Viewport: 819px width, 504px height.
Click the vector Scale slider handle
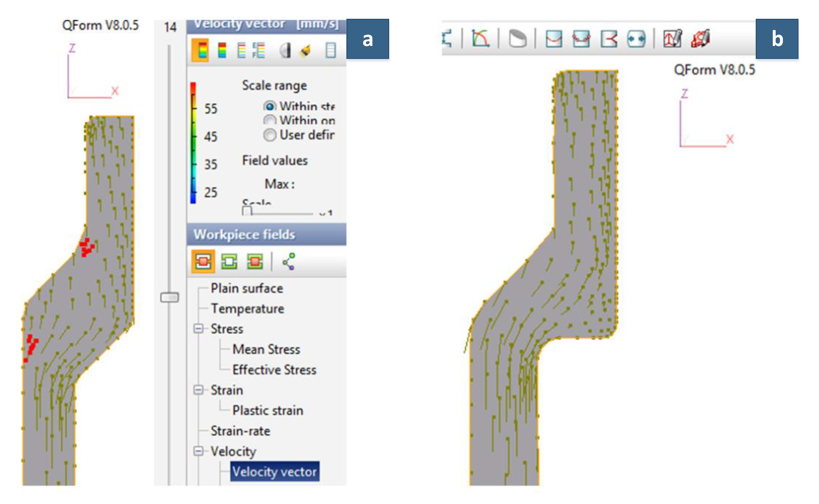pos(247,211)
